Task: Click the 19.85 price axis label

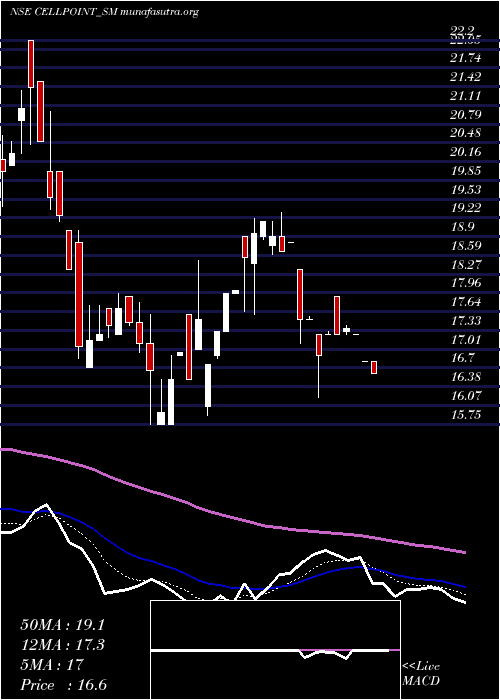Action: point(466,170)
